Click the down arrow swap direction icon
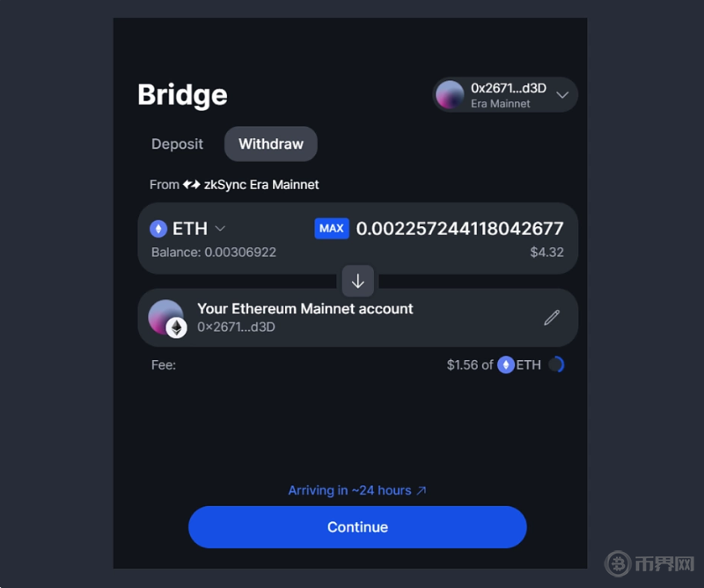The image size is (704, 588). [358, 281]
